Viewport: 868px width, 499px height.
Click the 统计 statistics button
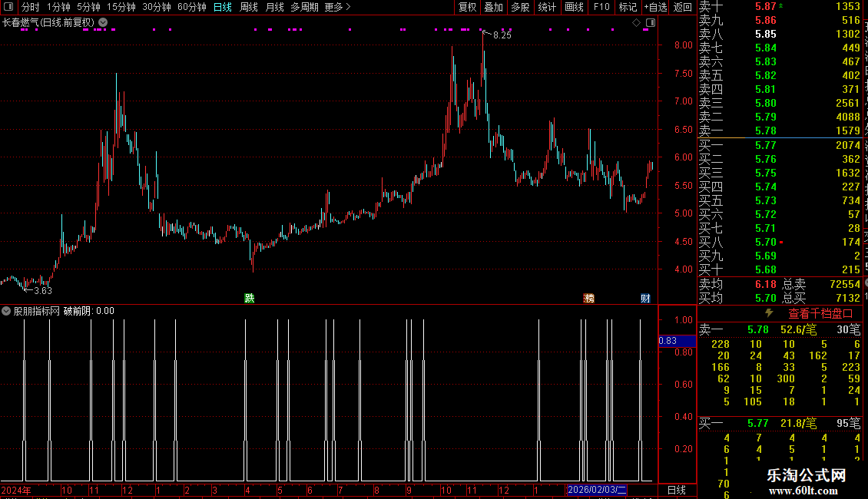547,7
